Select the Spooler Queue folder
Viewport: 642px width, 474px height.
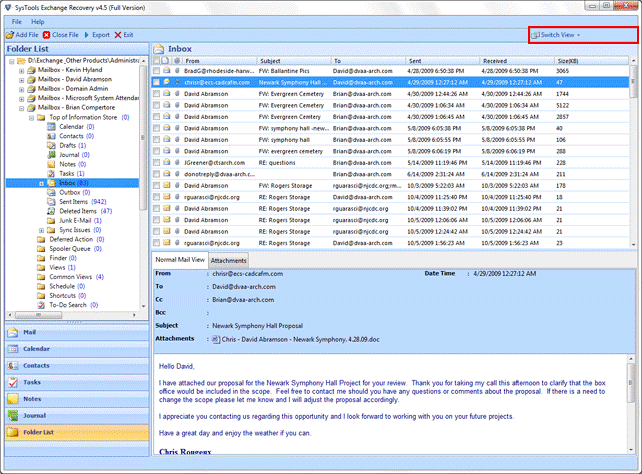tap(70, 248)
